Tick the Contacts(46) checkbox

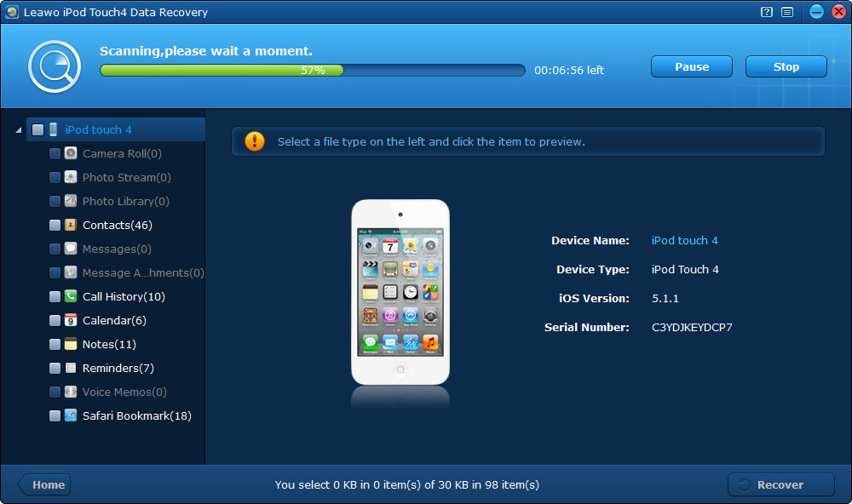click(x=55, y=226)
